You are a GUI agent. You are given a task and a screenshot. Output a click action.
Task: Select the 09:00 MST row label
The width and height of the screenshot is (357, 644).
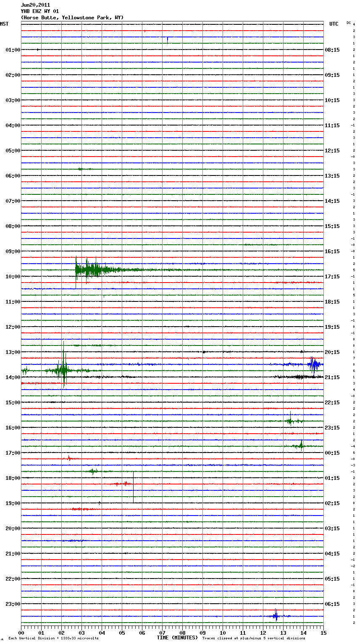[13, 251]
